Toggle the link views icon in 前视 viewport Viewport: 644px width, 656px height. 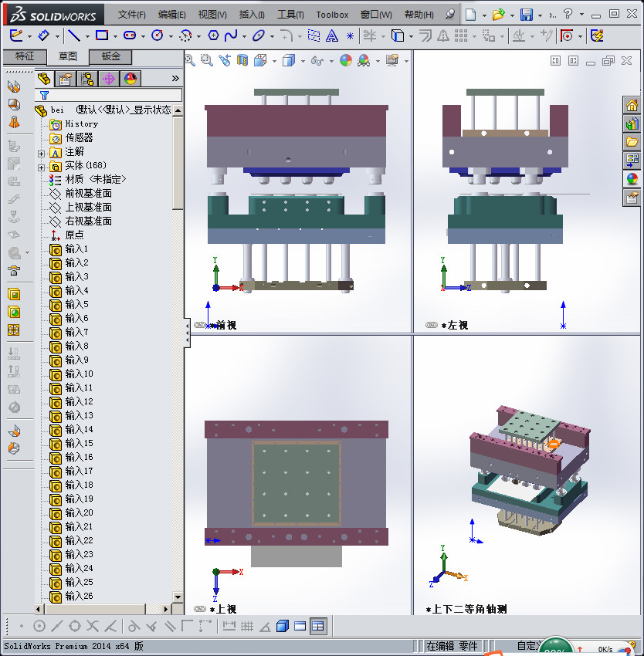pos(200,325)
